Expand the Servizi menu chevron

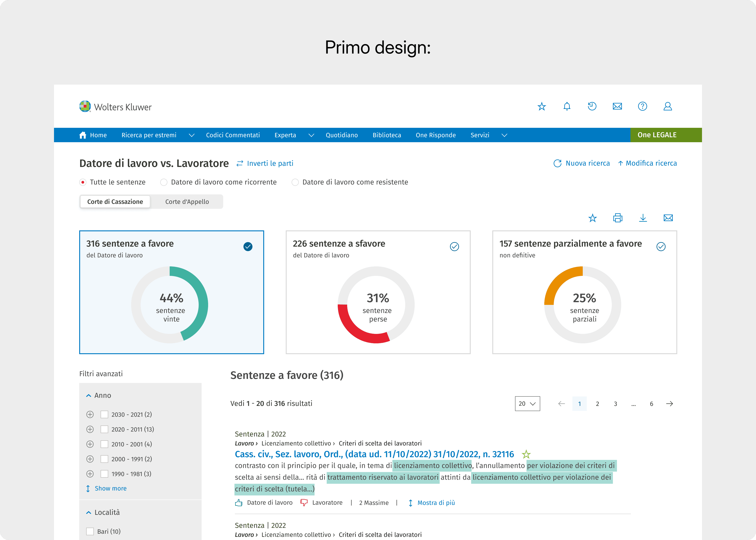click(504, 135)
